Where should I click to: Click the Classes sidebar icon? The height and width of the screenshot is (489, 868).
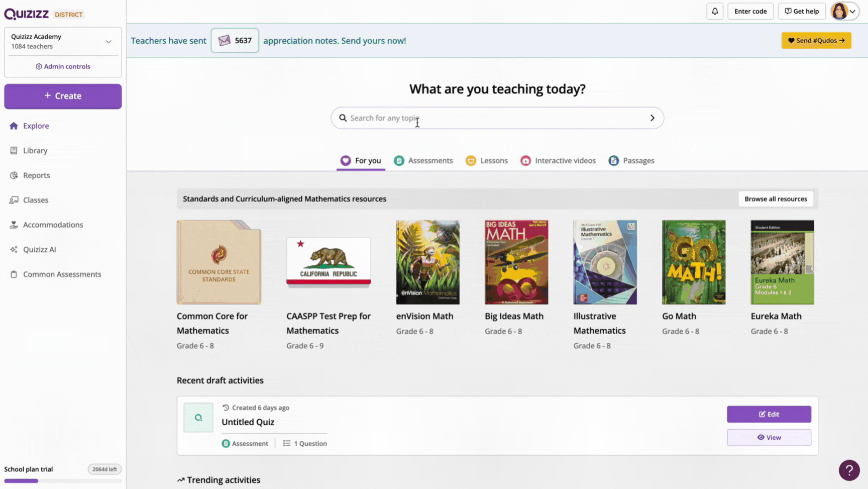14,200
